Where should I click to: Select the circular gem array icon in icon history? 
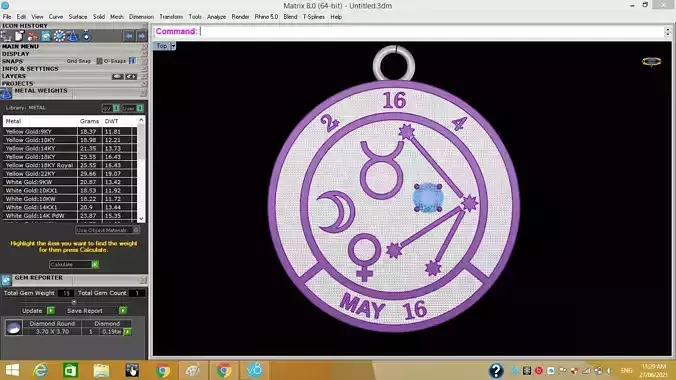pyautogui.click(x=59, y=36)
